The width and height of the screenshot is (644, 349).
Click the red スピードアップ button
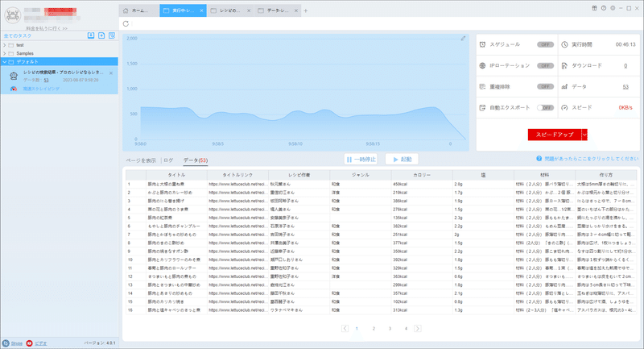[x=555, y=135]
